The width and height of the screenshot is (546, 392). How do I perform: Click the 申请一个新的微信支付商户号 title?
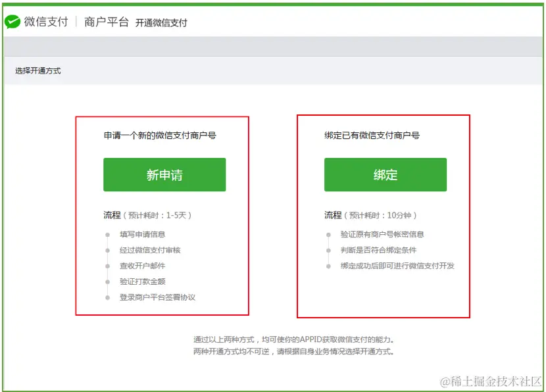[x=160, y=135]
